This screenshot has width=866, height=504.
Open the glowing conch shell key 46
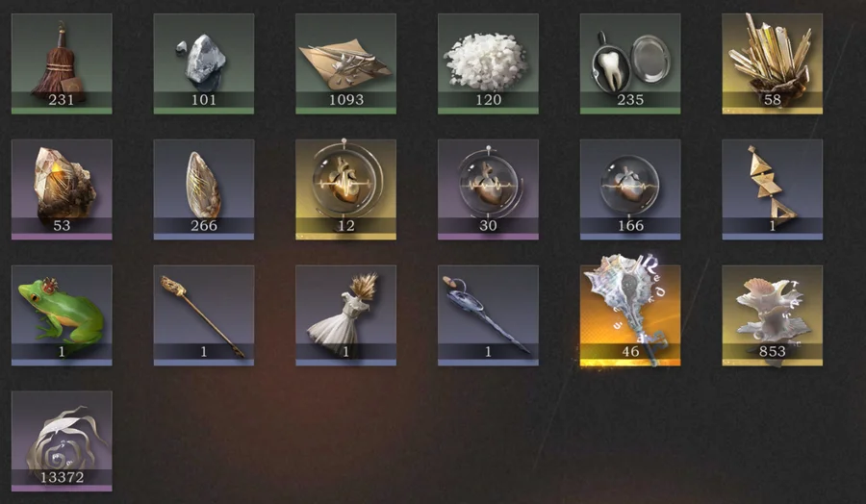[x=630, y=315]
